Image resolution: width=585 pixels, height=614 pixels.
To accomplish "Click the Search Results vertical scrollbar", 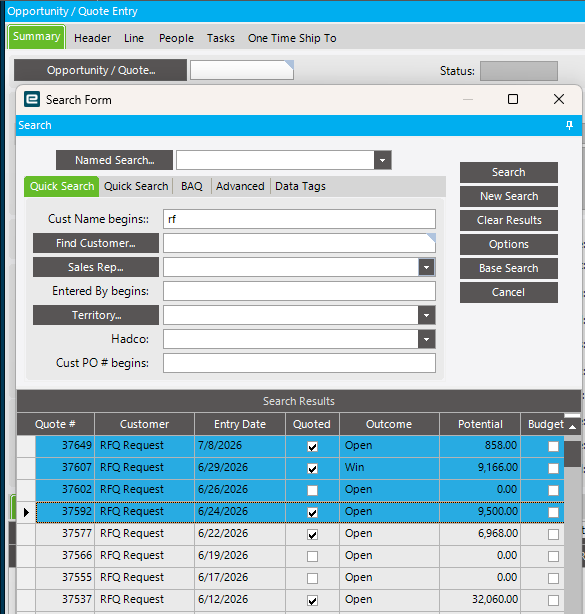I will pyautogui.click(x=572, y=525).
